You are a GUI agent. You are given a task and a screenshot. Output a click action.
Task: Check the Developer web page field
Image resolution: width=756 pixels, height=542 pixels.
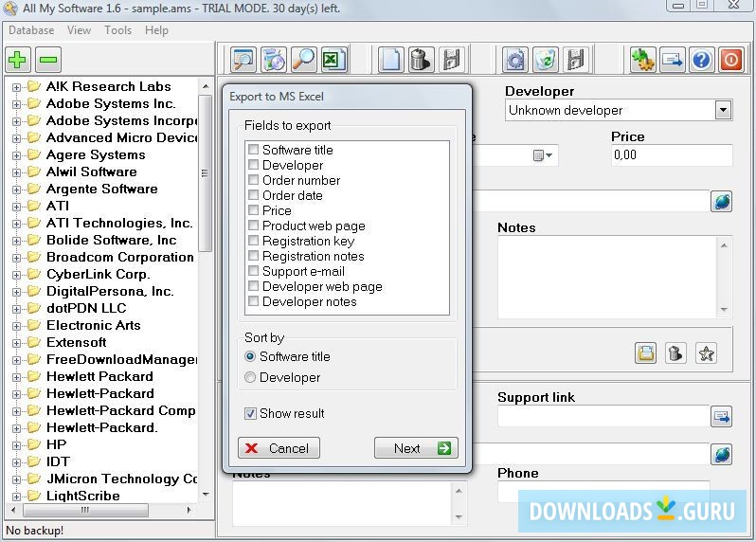[x=253, y=286]
